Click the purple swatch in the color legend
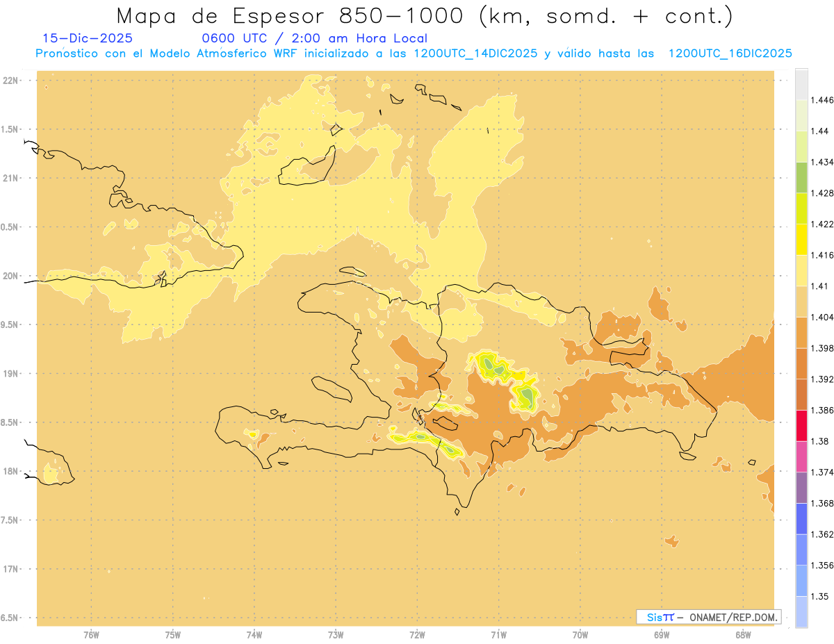 (801, 487)
